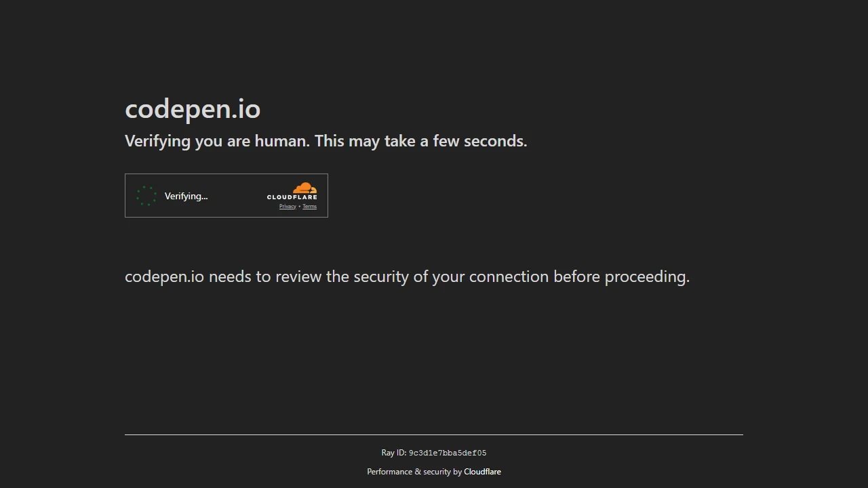The image size is (868, 488).
Task: Click the codepen.io page heading
Action: [193, 108]
